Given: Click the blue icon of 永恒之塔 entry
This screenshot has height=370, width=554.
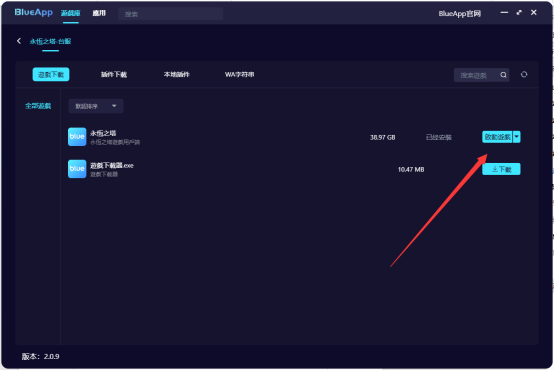Looking at the screenshot, I should point(77,137).
